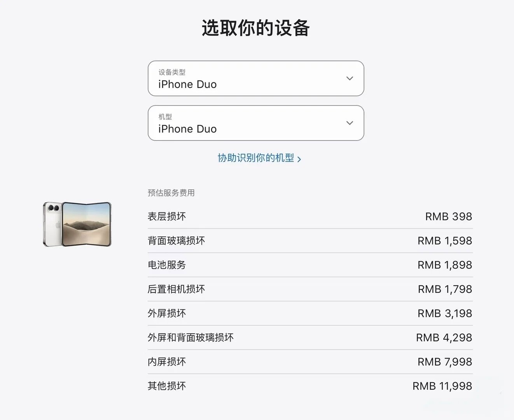Click the price RMB 1,598
This screenshot has height=420, width=514.
[x=445, y=241]
